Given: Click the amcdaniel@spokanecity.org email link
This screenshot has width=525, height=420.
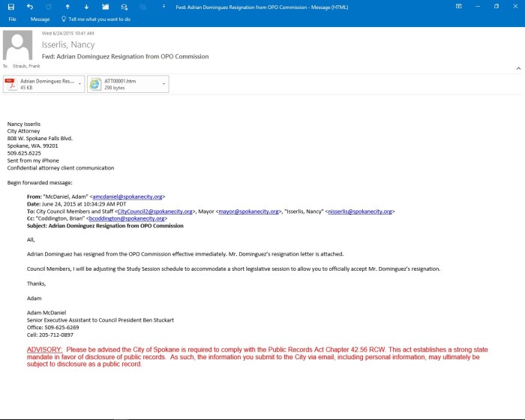Looking at the screenshot, I should [133, 196].
